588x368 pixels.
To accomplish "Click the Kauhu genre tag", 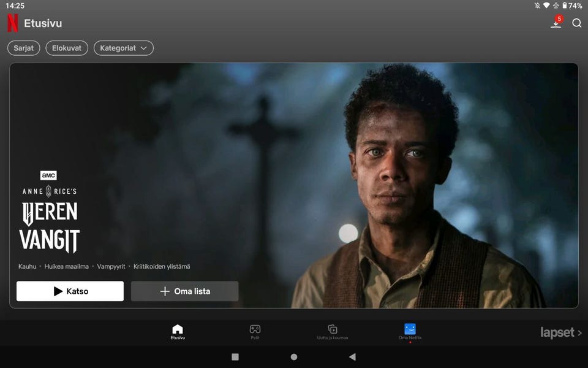I will [x=28, y=266].
